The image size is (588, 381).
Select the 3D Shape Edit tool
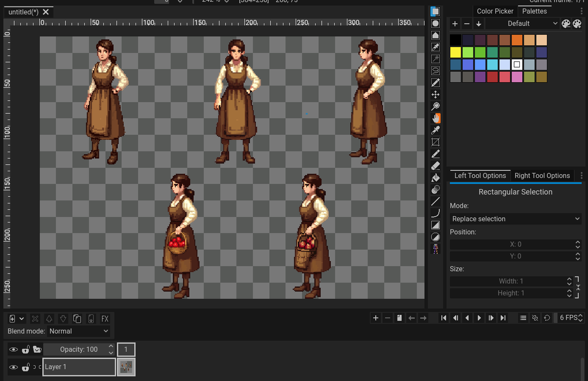pos(435,249)
